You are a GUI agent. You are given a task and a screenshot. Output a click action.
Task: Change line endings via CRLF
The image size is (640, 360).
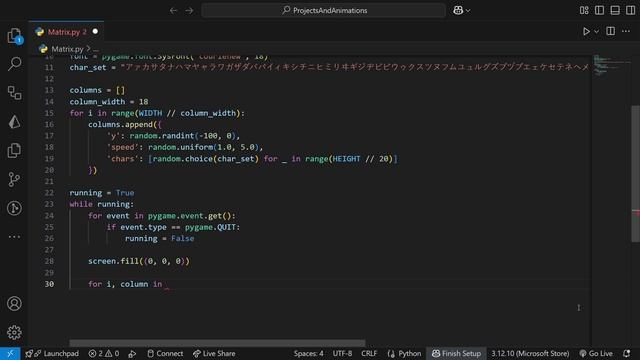pos(369,353)
